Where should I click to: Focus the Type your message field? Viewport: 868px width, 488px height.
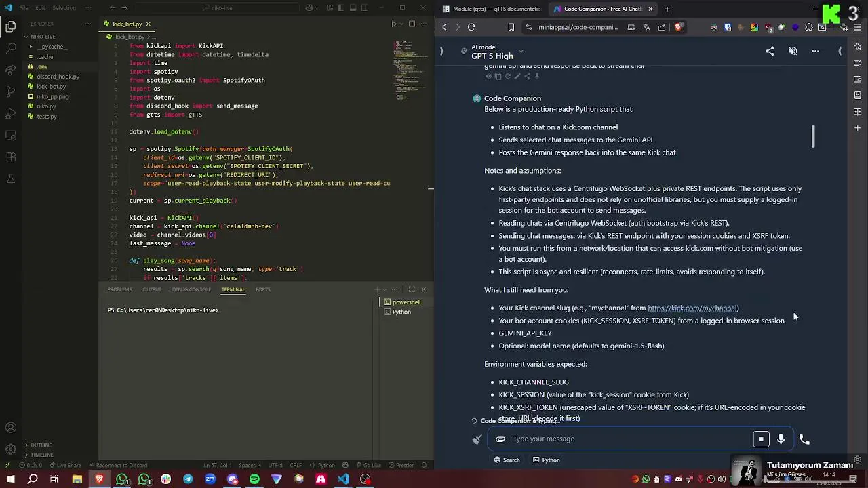click(629, 439)
